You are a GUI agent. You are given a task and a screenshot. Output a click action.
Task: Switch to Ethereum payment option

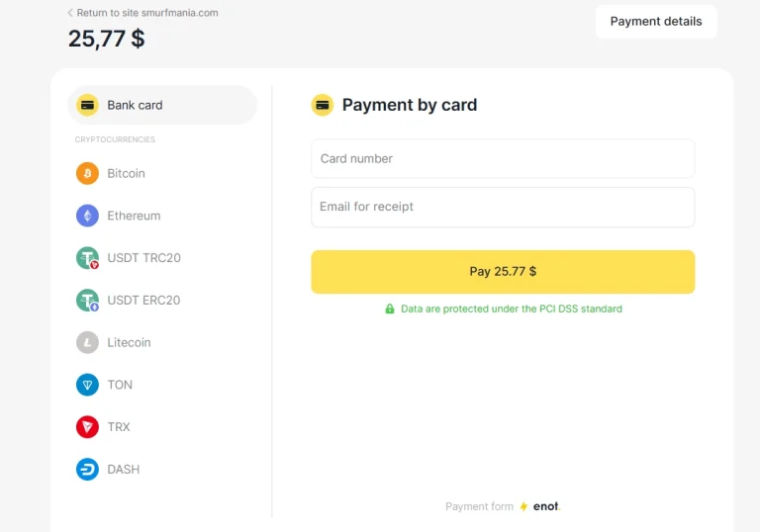(x=134, y=216)
